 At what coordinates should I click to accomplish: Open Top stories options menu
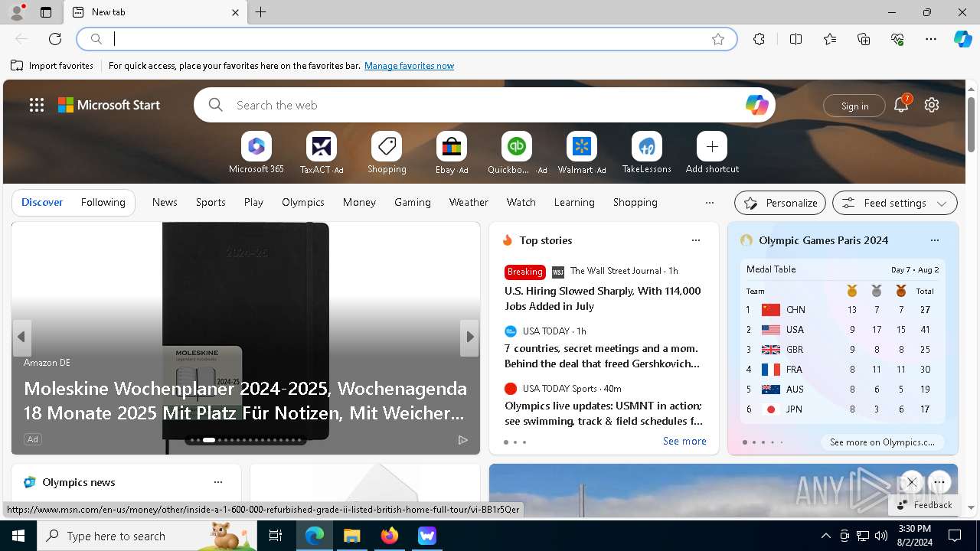point(696,240)
